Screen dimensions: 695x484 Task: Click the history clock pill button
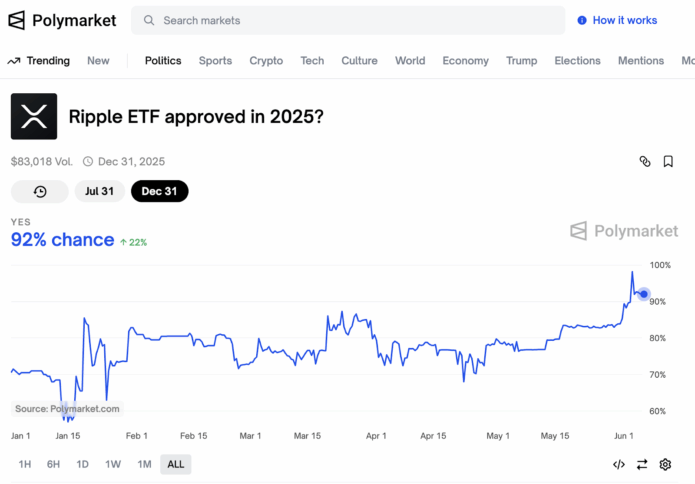point(40,191)
